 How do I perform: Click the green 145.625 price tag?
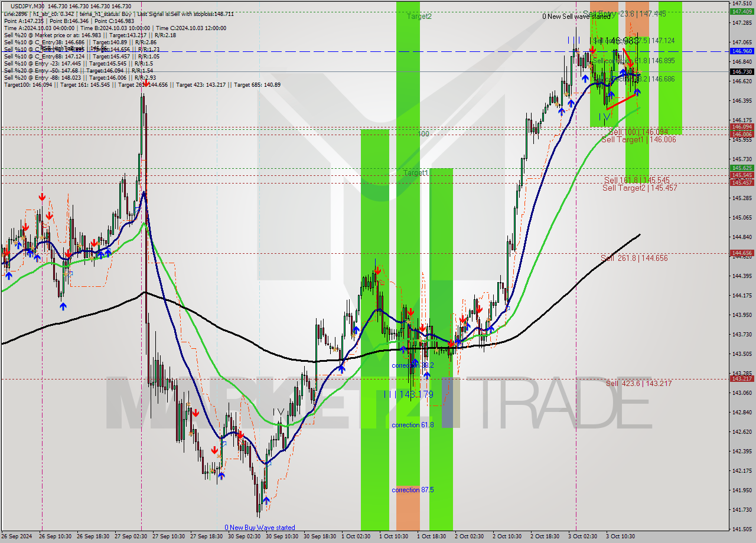point(742,168)
